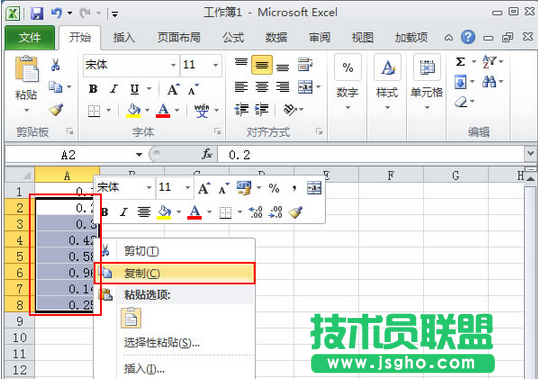Click the Save icon in quick access toolbar
The height and width of the screenshot is (379, 538).
[x=37, y=13]
